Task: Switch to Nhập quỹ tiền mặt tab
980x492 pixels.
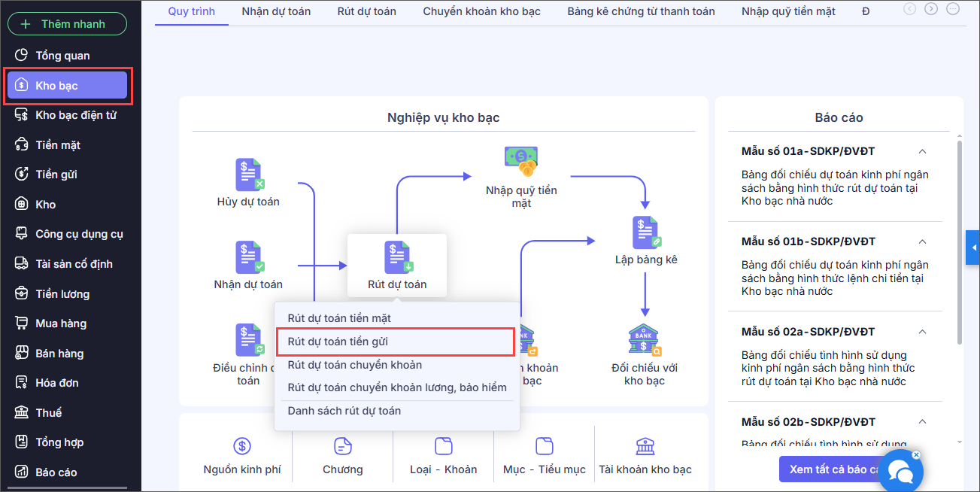Action: [788, 11]
